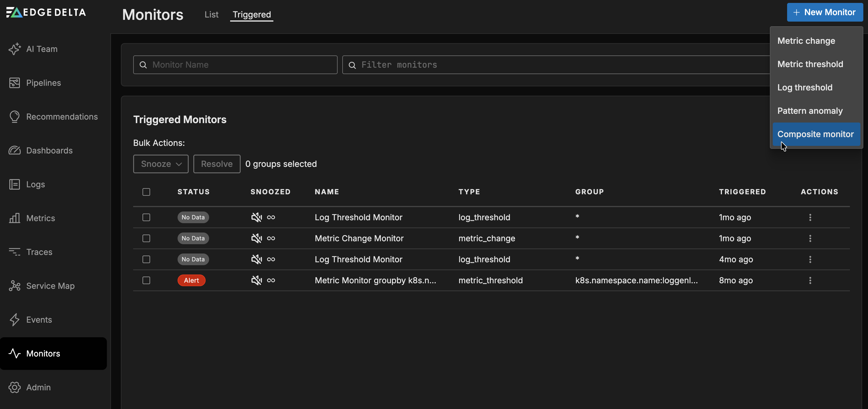Select Pipelines in the sidebar

44,83
